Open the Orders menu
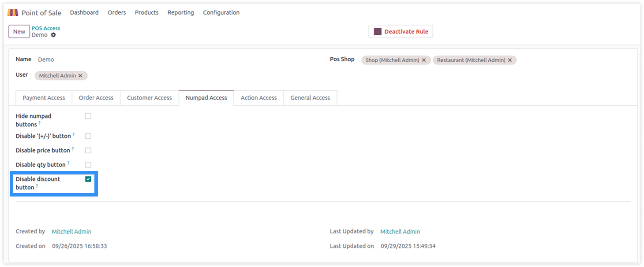The width and height of the screenshot is (644, 267). 117,13
